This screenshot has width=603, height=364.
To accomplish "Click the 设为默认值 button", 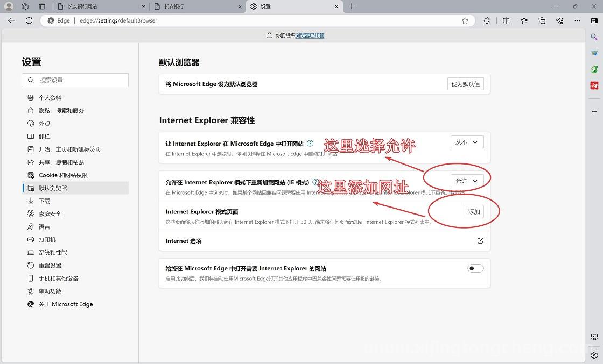I will (466, 84).
